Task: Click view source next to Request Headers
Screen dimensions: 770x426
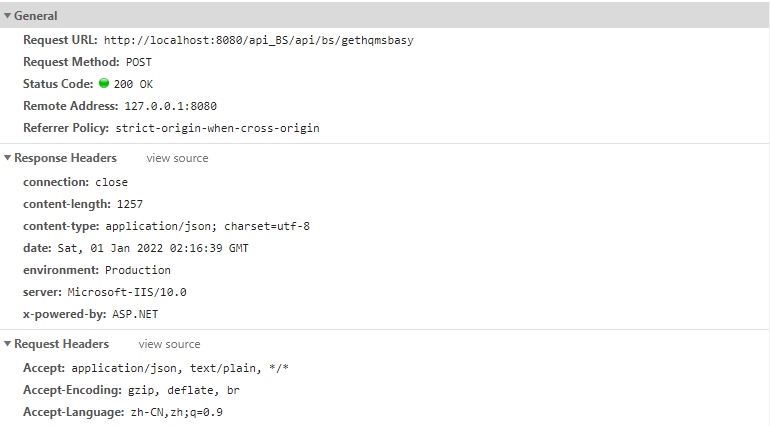Action: (x=169, y=344)
